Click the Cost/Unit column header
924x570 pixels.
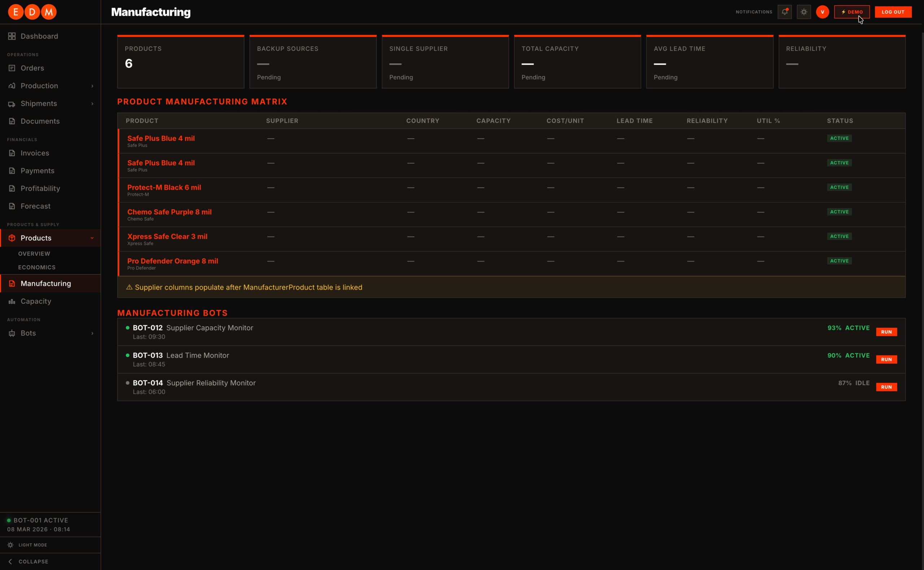(565, 121)
